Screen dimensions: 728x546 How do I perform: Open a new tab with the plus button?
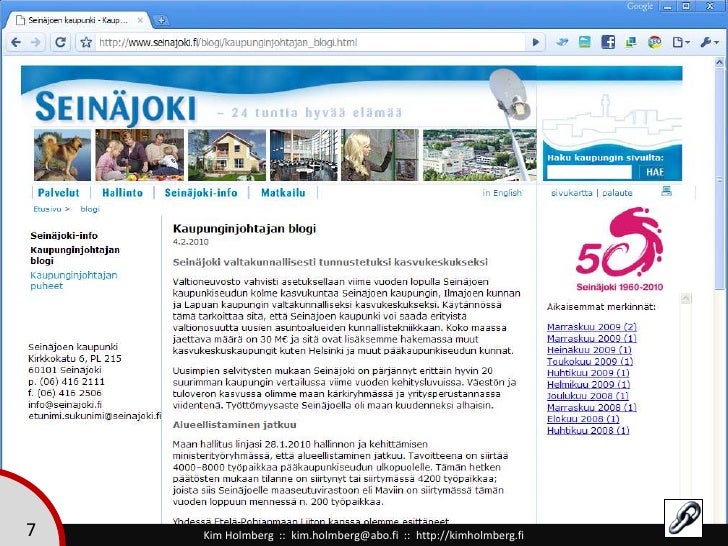point(161,20)
